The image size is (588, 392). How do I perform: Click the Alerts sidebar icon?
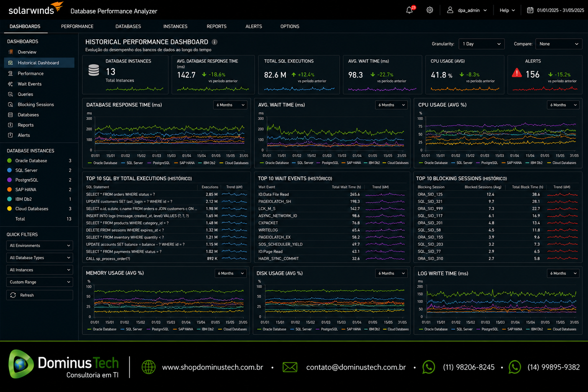tap(10, 135)
